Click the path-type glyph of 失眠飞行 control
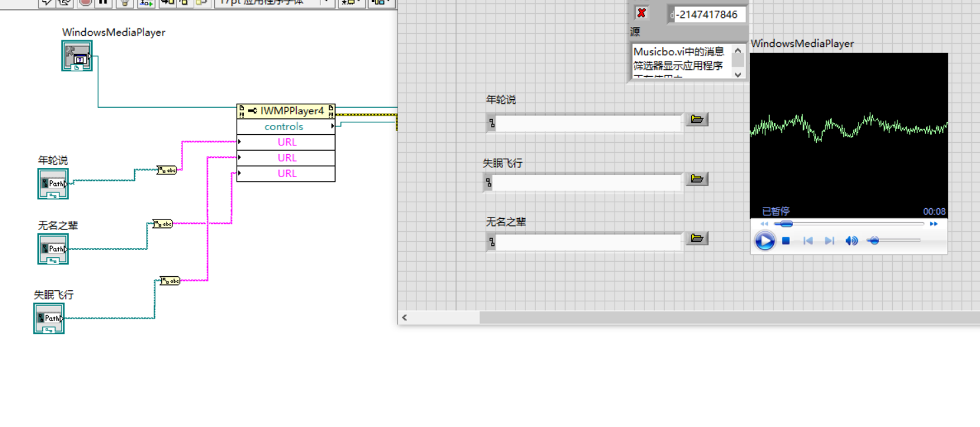 click(x=488, y=183)
